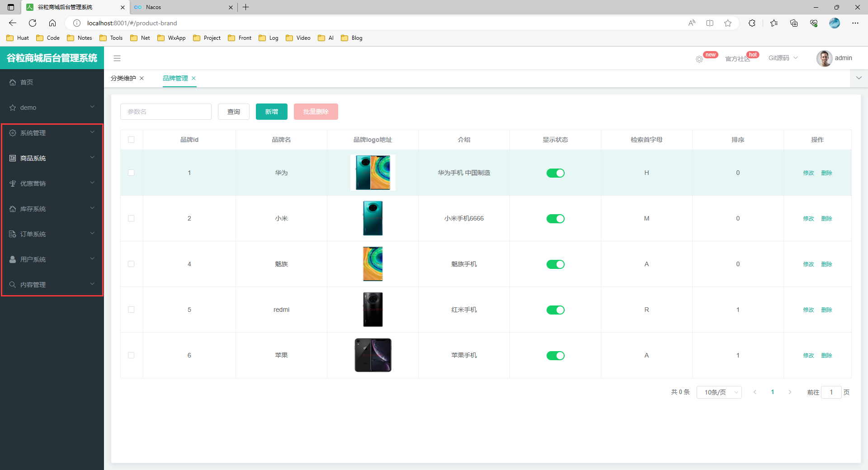868x470 pixels.
Task: Toggle display status switch for 华为
Action: coord(555,173)
